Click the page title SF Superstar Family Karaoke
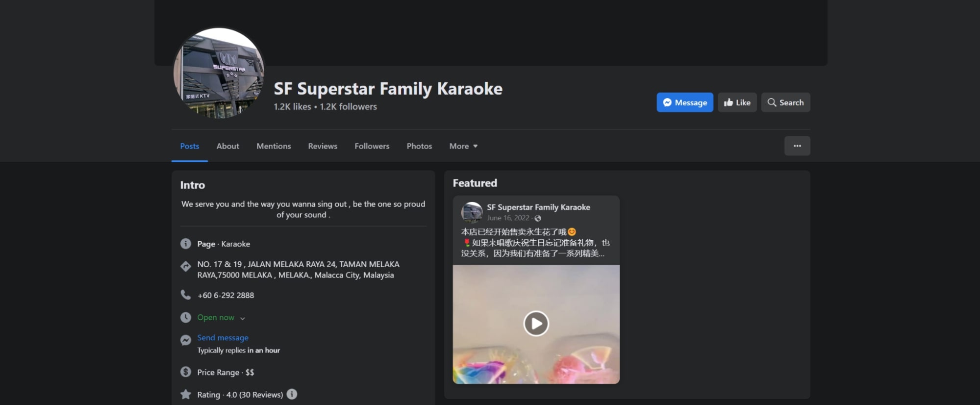The height and width of the screenshot is (405, 980). [x=388, y=89]
